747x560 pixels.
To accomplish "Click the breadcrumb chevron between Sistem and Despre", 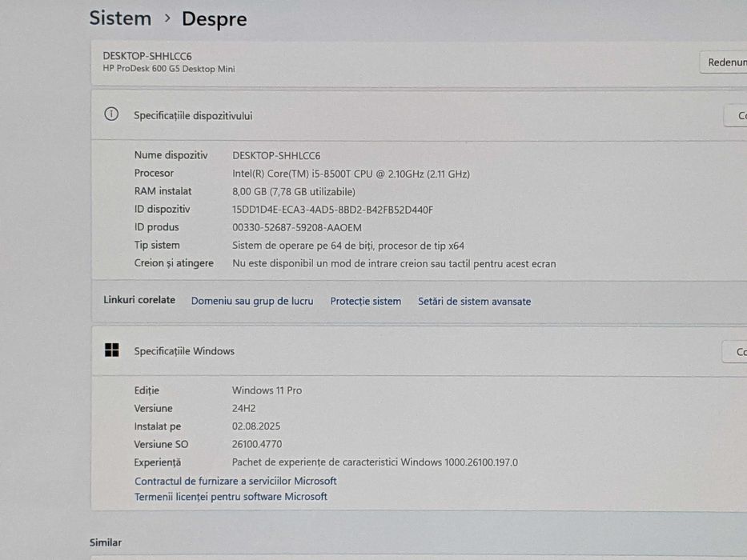I will point(167,18).
